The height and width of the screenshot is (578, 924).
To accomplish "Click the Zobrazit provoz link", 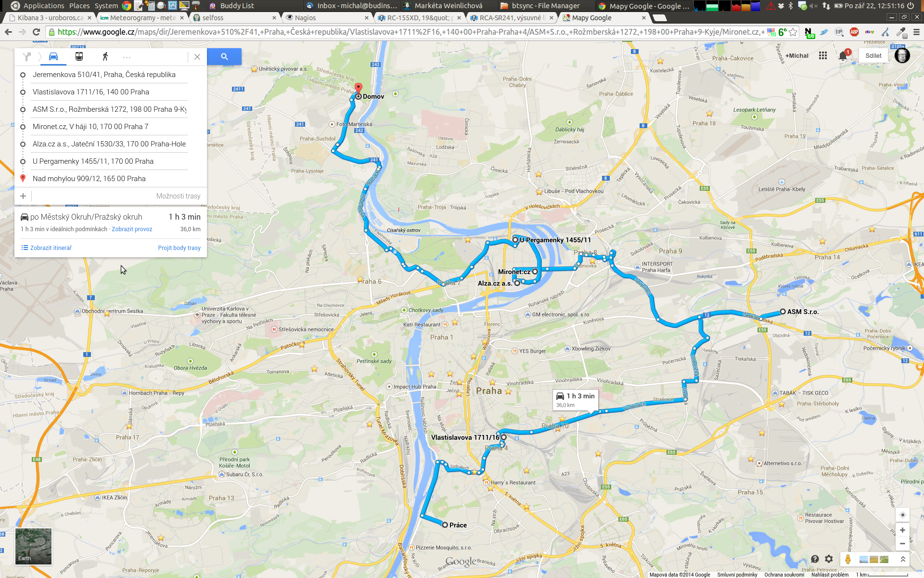I will click(132, 229).
